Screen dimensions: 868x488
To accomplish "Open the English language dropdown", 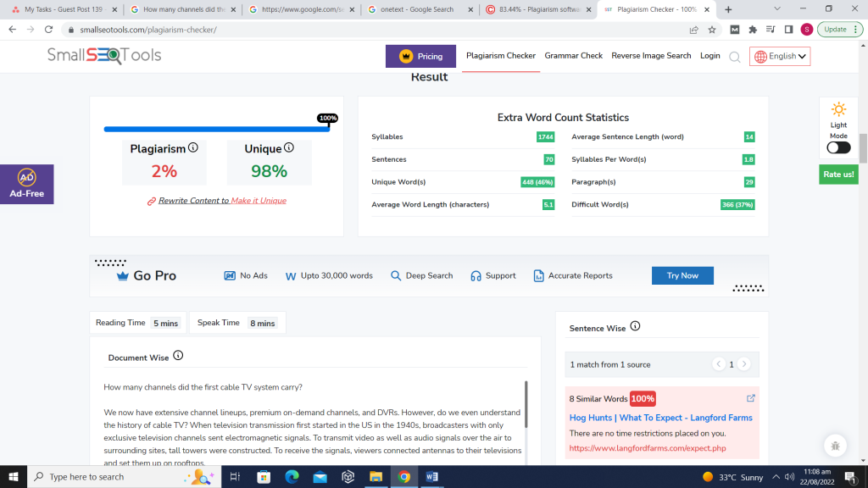I will [780, 56].
